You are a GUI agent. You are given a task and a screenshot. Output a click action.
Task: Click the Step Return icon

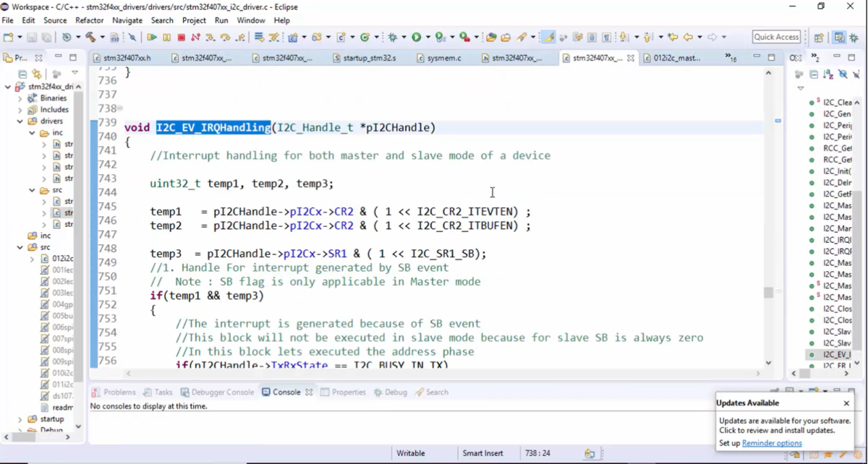click(x=240, y=37)
